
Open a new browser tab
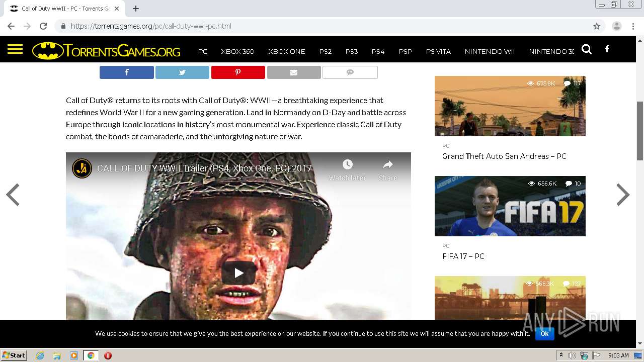pos(136,9)
